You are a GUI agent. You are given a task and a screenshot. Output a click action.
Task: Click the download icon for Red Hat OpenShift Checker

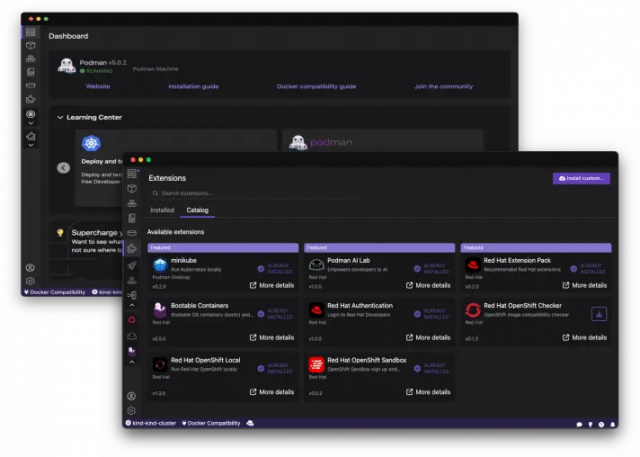599,314
